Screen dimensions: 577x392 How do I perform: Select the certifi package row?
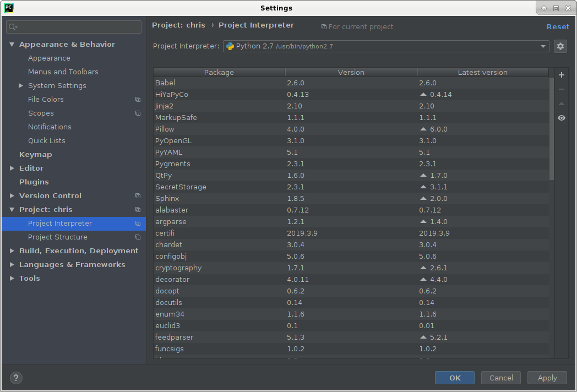coord(351,233)
